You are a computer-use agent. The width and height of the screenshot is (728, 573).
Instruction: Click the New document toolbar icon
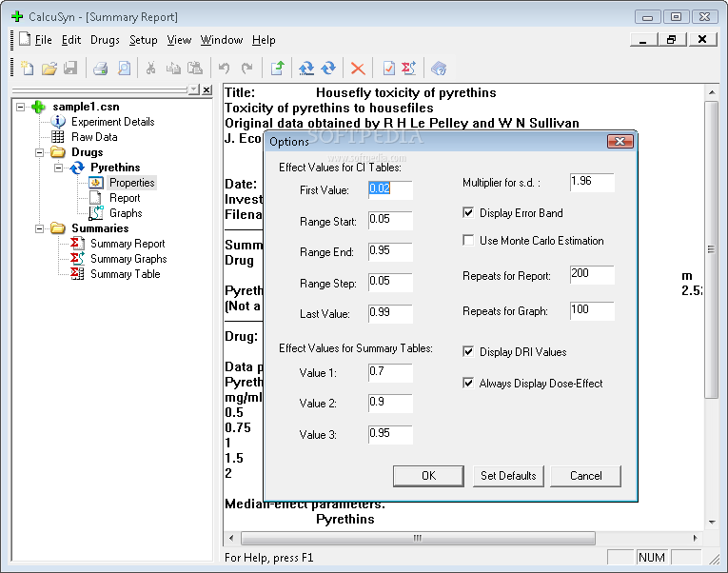pos(27,69)
